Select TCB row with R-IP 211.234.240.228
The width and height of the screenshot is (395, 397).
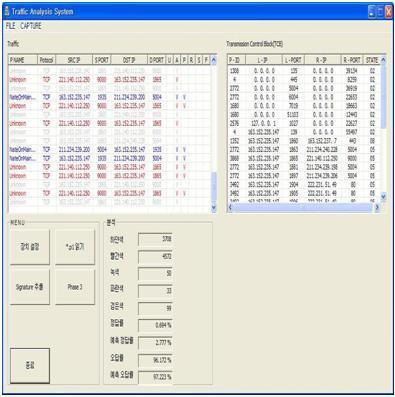pos(304,150)
